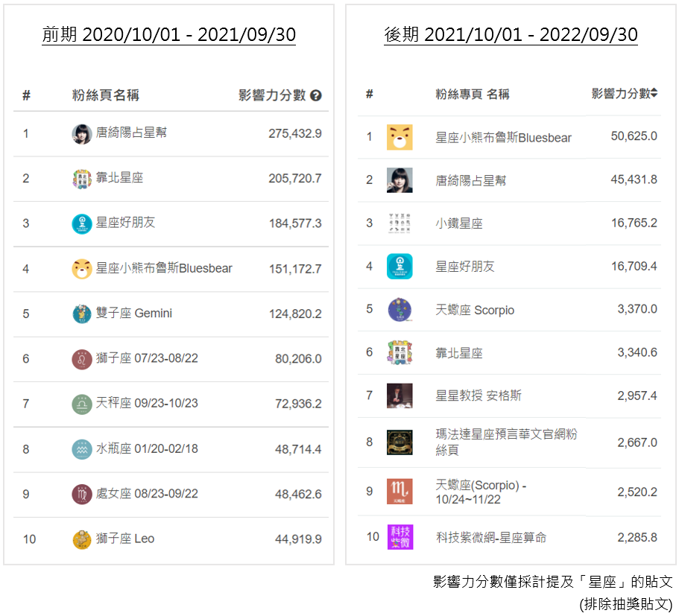Click 獅子座 Leo golden avatar
679x616 pixels.
[x=82, y=539]
